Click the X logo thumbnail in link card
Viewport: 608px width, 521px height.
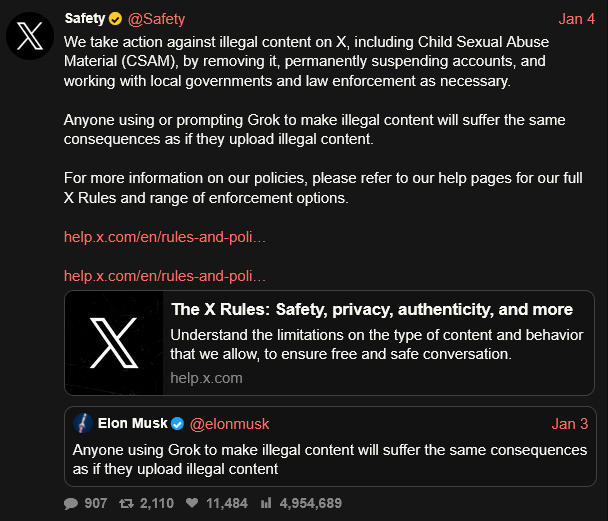click(x=113, y=343)
